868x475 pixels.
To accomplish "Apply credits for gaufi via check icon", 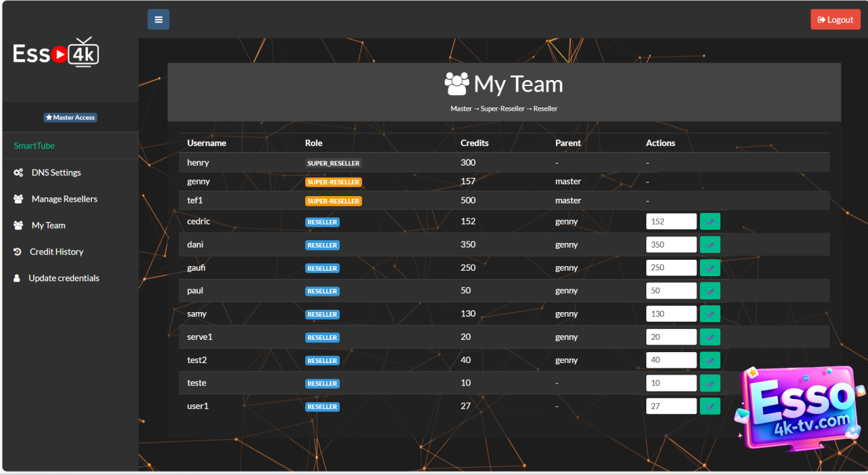I will coord(710,268).
